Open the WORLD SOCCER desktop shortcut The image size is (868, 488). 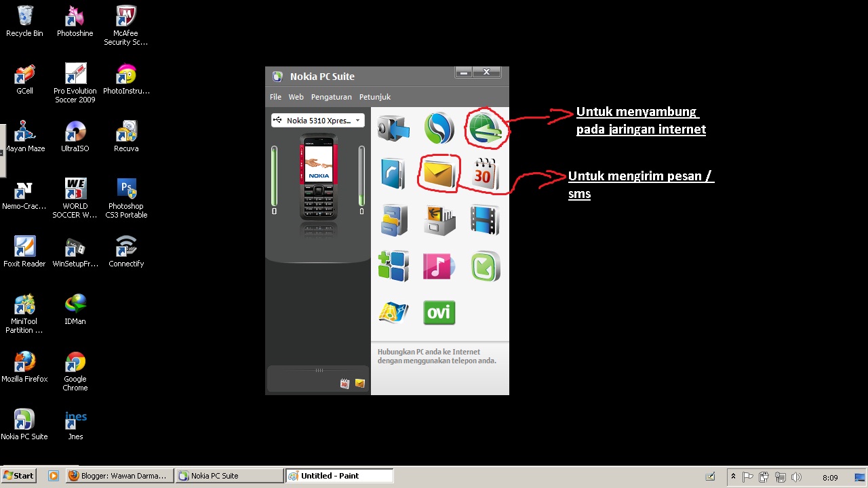[x=75, y=199]
